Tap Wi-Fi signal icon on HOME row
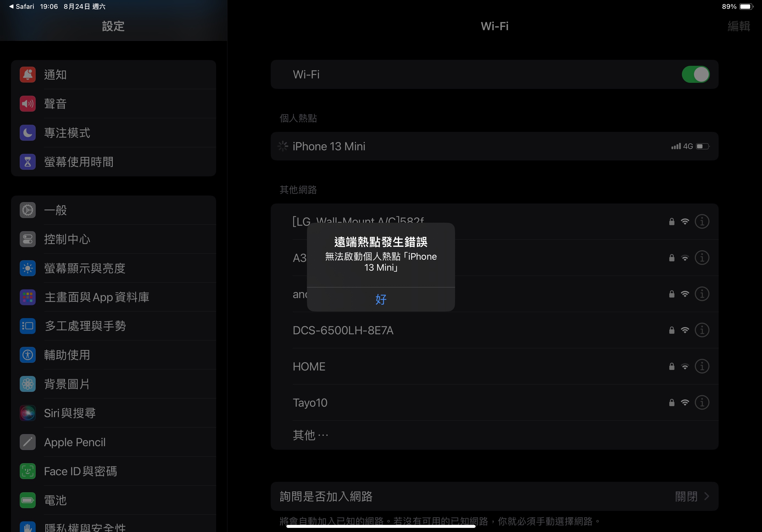 point(685,366)
